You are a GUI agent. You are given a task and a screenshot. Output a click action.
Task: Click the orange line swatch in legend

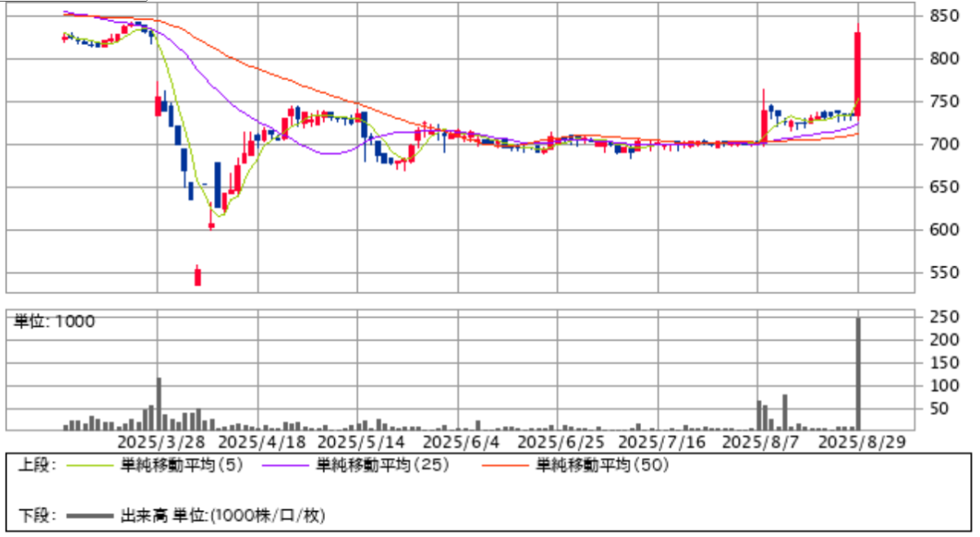(x=506, y=467)
